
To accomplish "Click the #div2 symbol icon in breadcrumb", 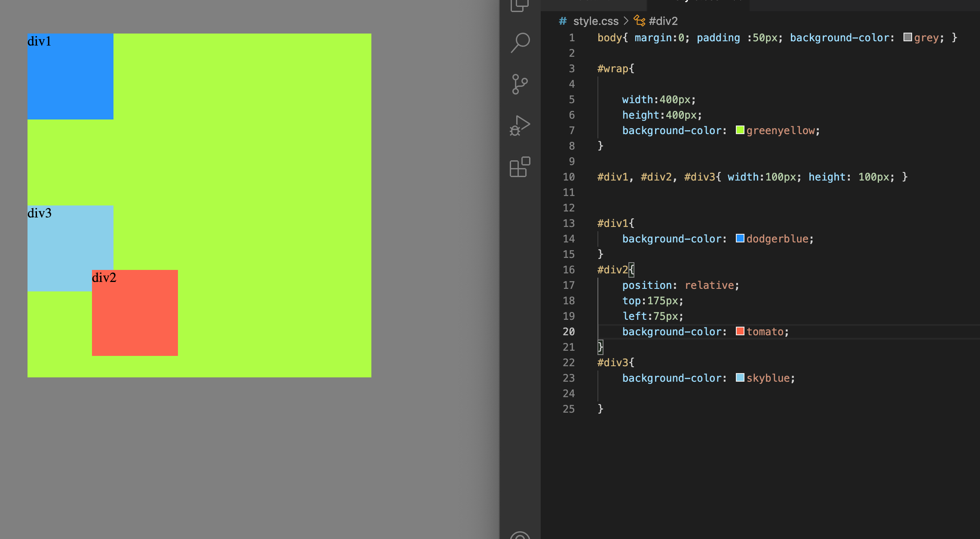I will 640,21.
